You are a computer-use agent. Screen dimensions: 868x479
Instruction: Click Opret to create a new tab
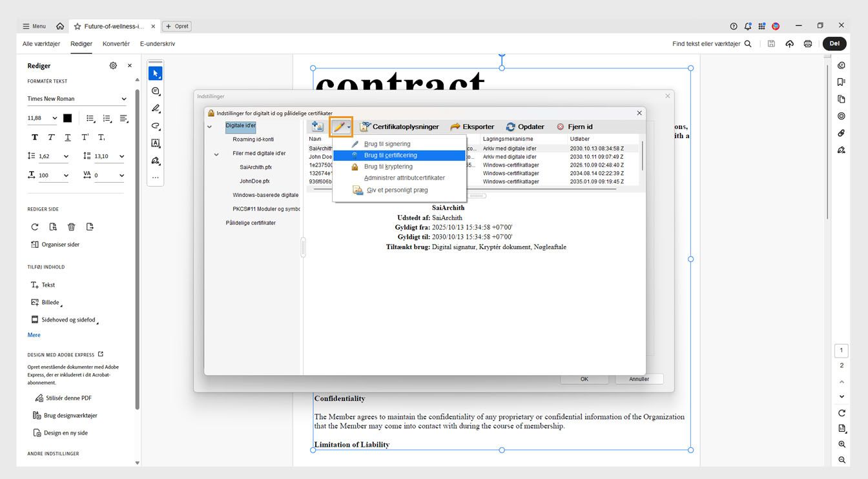pyautogui.click(x=177, y=26)
